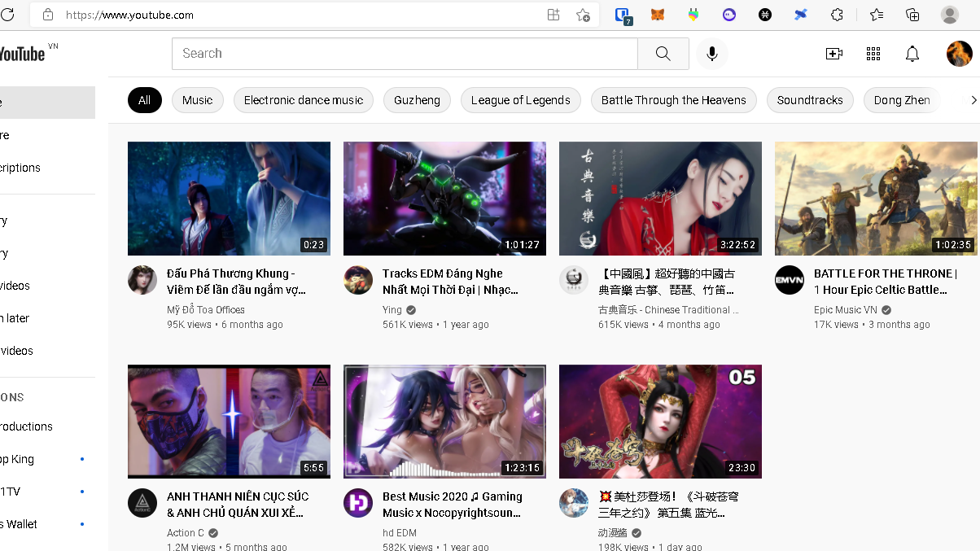Screen dimensions: 980x551
Task: Open the notifications bell
Action: tap(912, 54)
